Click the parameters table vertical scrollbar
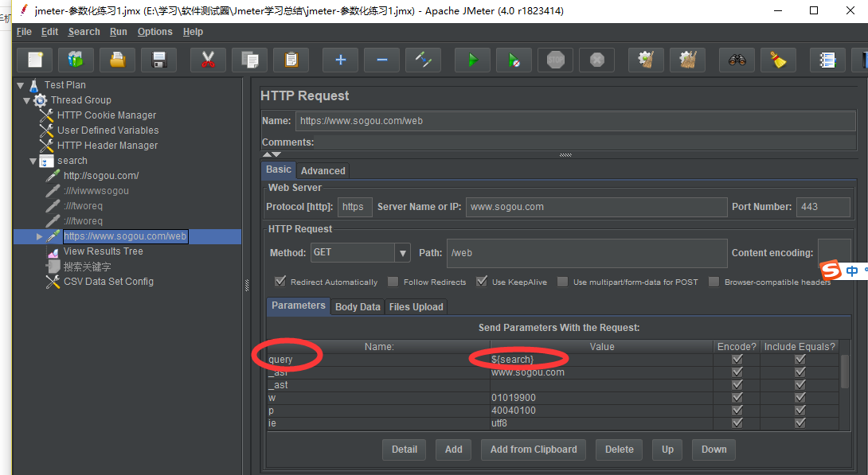Viewport: 868px width, 475px height. click(845, 372)
